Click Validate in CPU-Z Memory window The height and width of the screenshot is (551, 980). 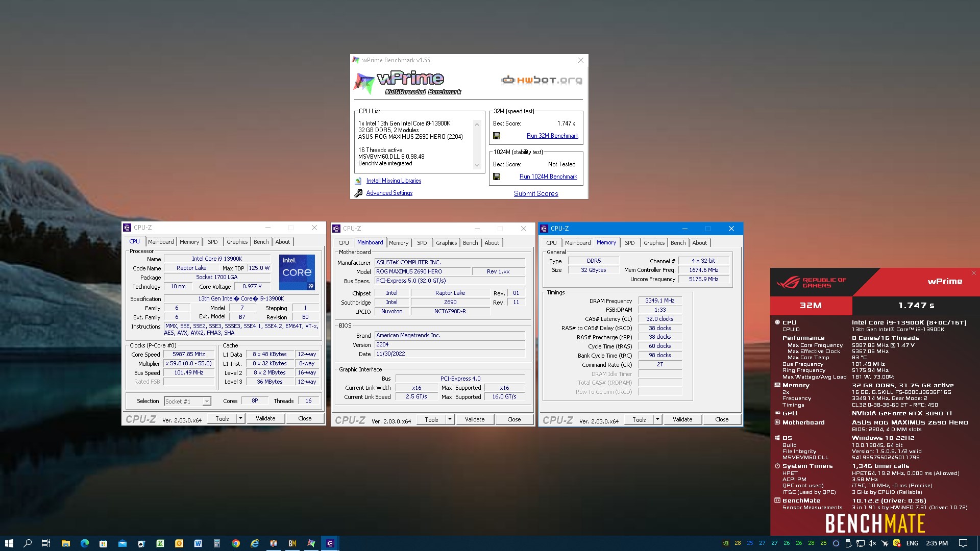click(x=682, y=419)
